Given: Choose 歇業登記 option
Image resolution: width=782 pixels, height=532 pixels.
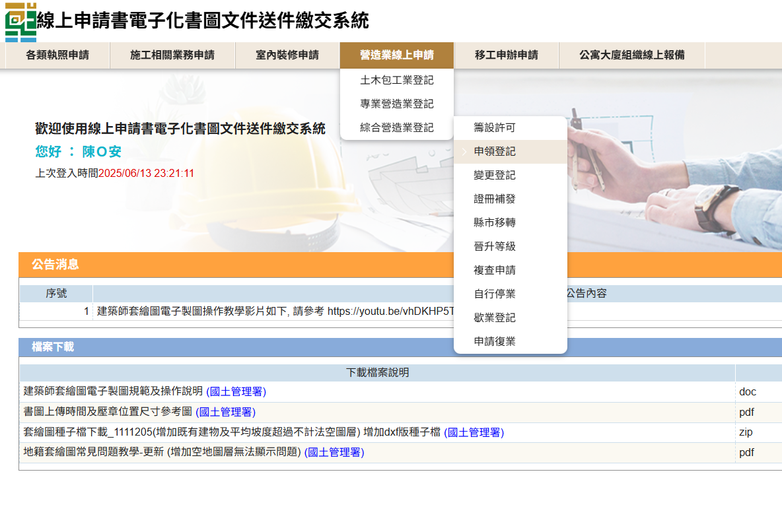Looking at the screenshot, I should click(495, 317).
